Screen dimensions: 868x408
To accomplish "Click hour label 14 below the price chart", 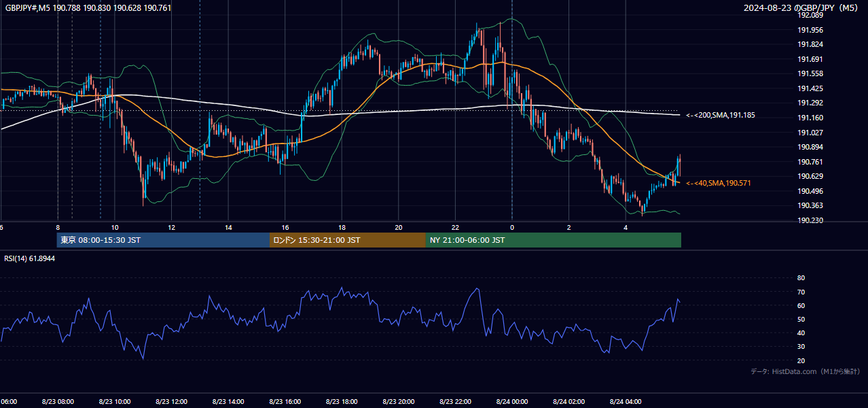I will pos(228,228).
